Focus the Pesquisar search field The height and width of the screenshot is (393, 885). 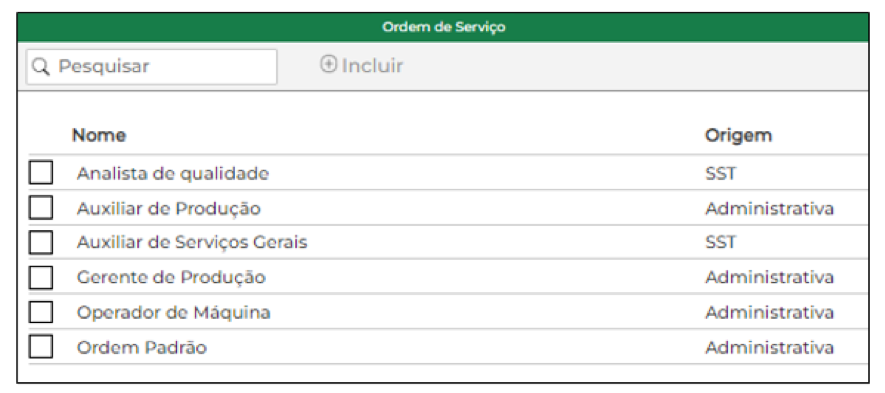coord(151,67)
